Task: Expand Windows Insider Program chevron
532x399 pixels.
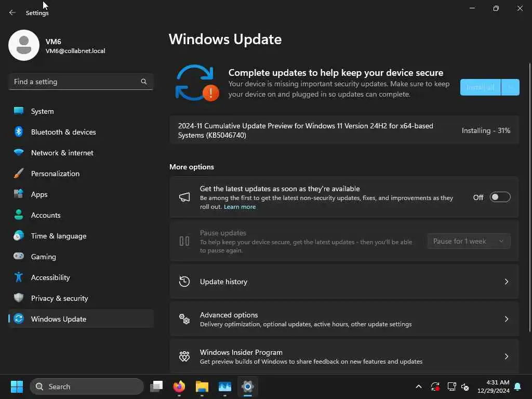Action: pos(506,356)
